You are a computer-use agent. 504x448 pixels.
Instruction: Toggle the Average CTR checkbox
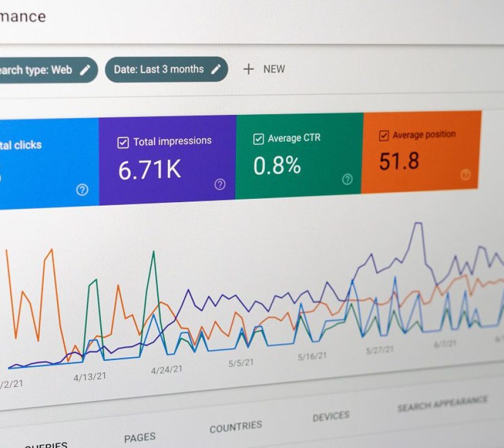(258, 139)
